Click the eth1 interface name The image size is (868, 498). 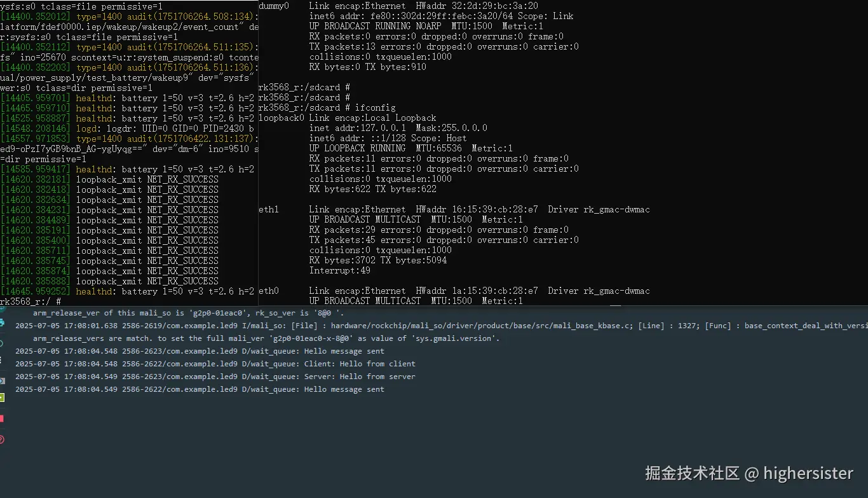pyautogui.click(x=269, y=209)
